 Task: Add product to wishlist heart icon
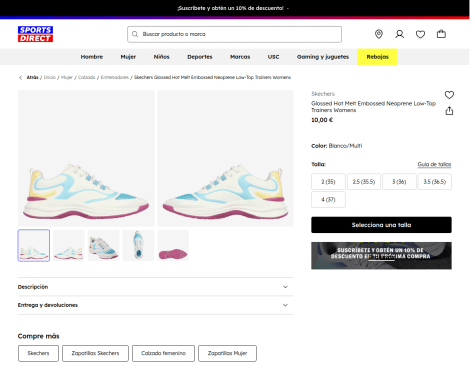[x=449, y=95]
